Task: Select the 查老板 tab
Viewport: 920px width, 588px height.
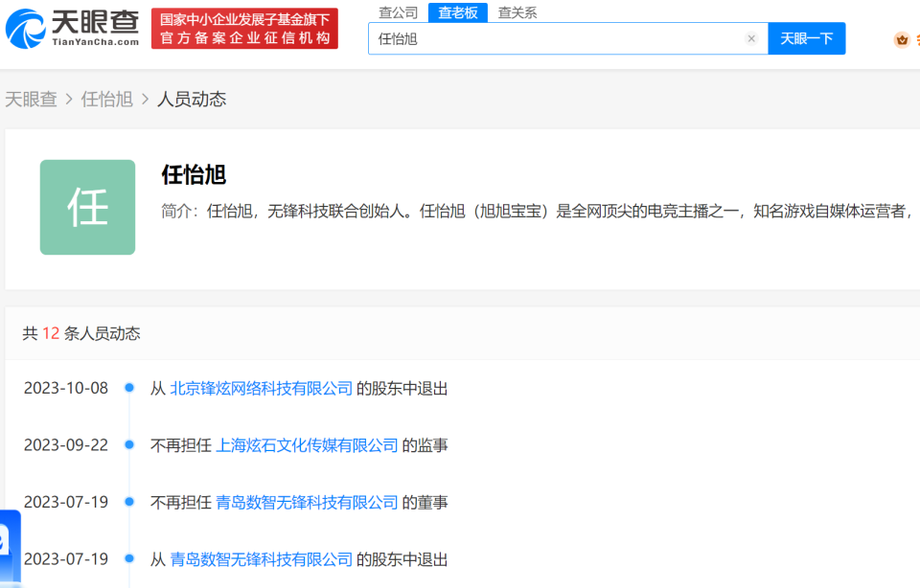Action: tap(457, 12)
